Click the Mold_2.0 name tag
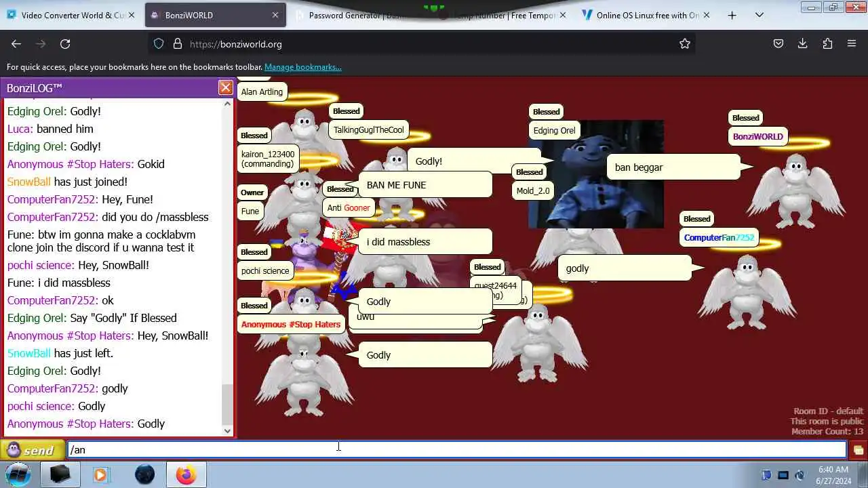 point(533,190)
